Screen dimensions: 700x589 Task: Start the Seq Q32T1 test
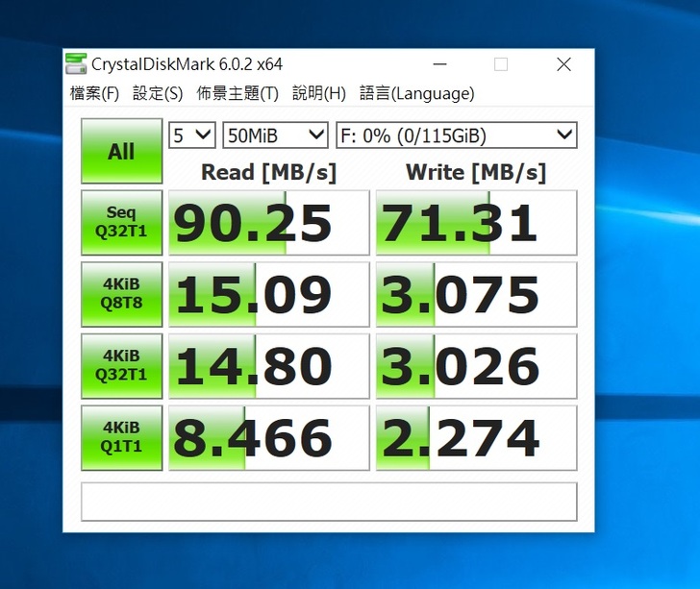click(x=121, y=222)
